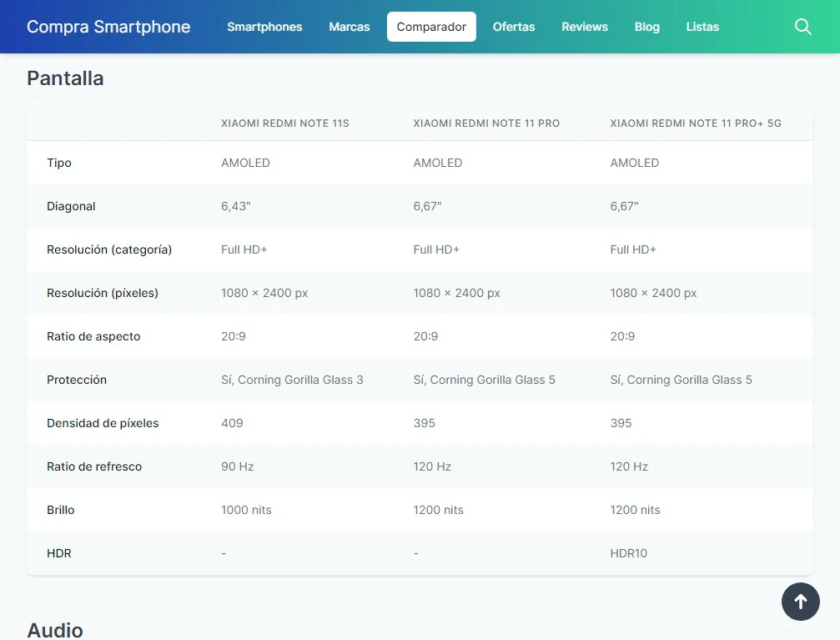Click the scroll-to-top arrow button
This screenshot has height=640, width=840.
[800, 602]
